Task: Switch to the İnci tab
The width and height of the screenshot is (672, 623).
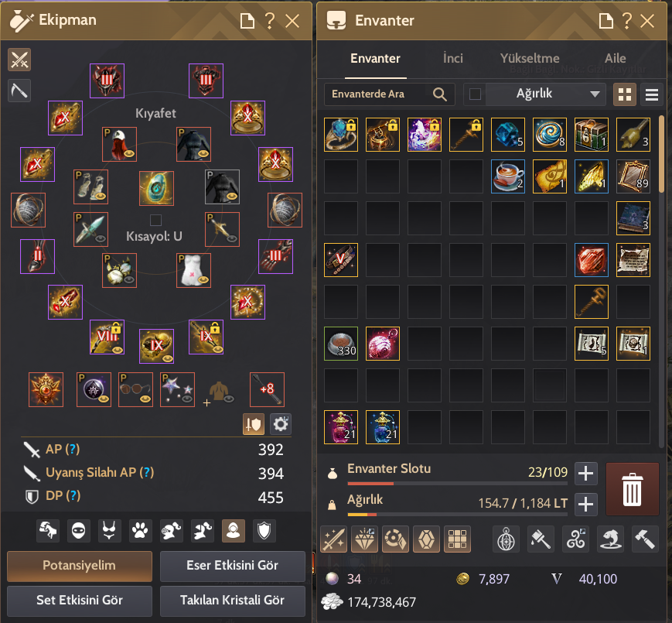Action: click(x=452, y=58)
